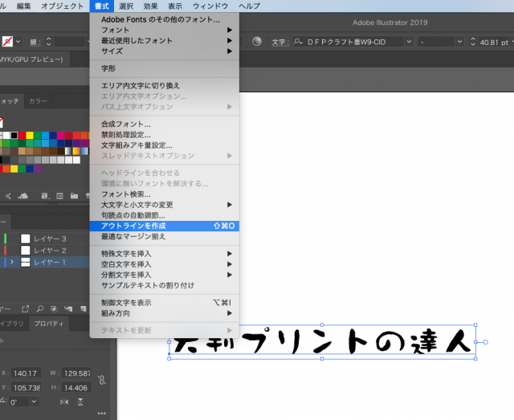Open 合成フォント... dialog item
Image resolution: width=514 pixels, height=420 pixels.
(164, 124)
